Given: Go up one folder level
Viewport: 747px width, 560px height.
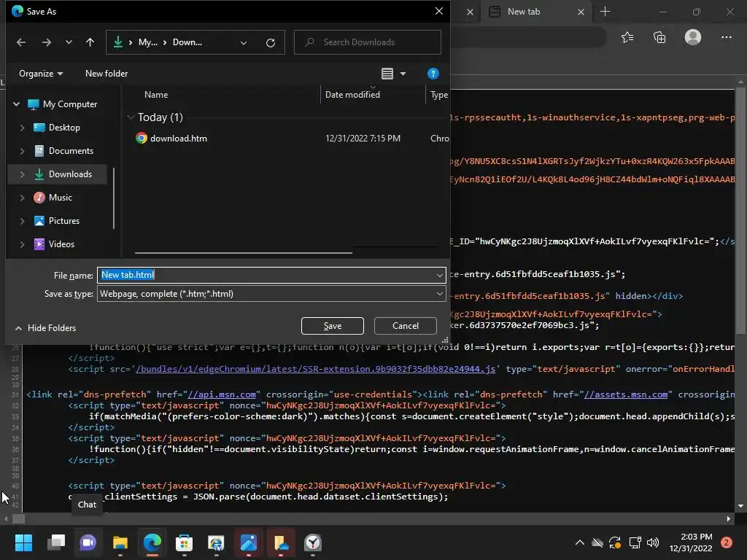Looking at the screenshot, I should pyautogui.click(x=90, y=42).
